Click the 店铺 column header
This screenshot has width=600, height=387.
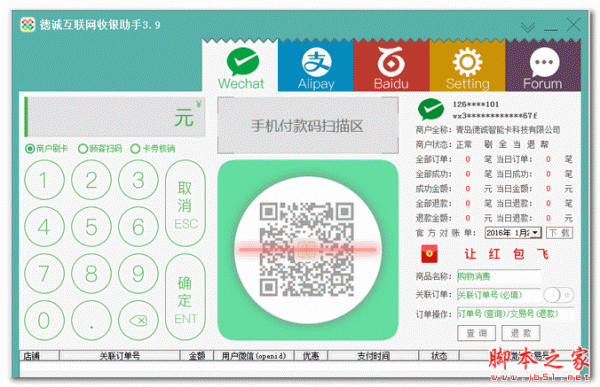tap(39, 356)
